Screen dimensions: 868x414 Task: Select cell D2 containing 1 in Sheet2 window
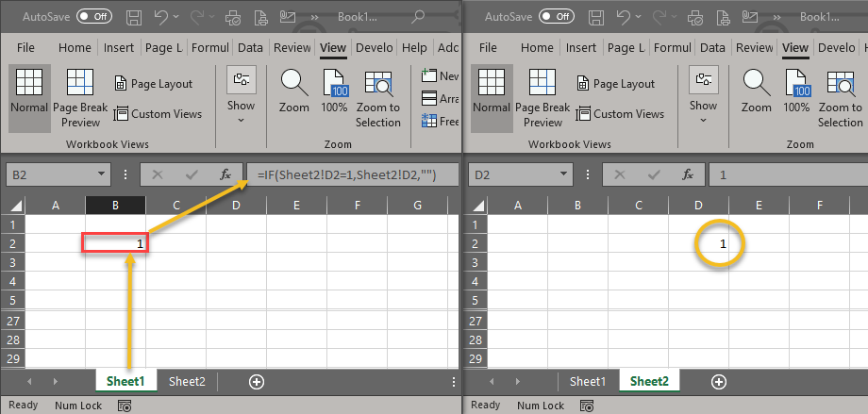coord(698,243)
